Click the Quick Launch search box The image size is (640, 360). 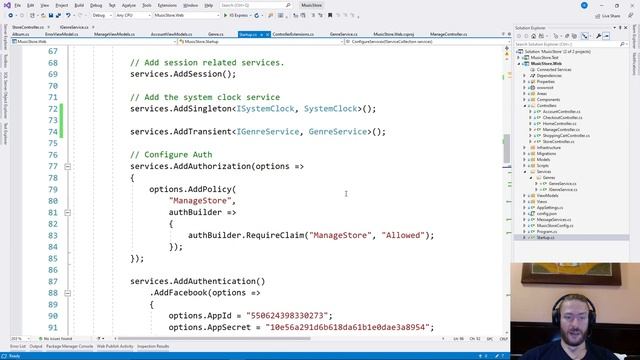pos(255,5)
